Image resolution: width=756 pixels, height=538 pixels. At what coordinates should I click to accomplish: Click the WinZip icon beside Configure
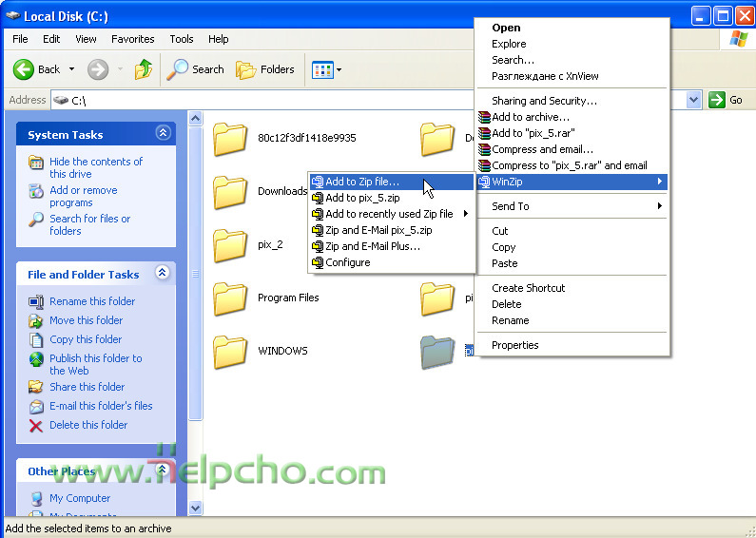318,262
